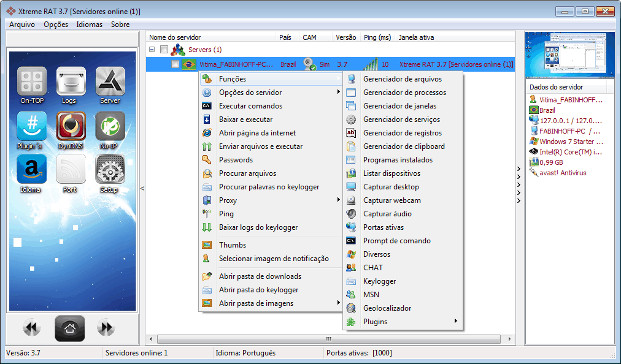Open Geolocalizador
Screen dimensions: 621x364
click(x=403, y=308)
